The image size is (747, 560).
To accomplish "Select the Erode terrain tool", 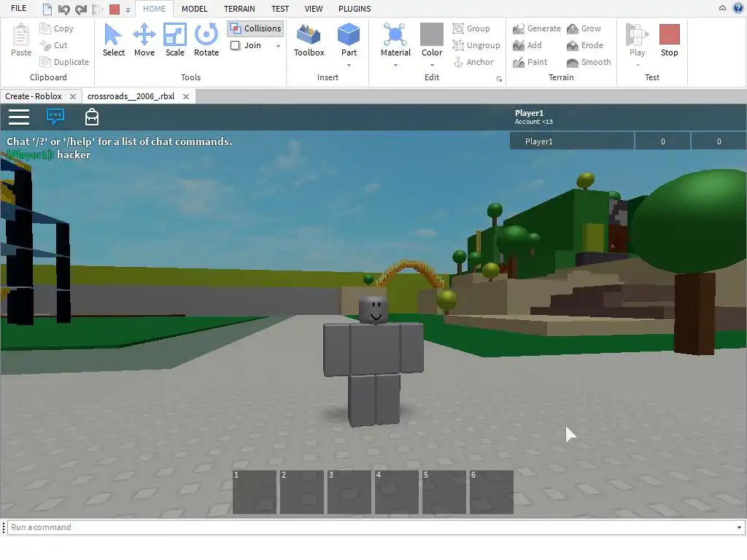I will click(585, 45).
